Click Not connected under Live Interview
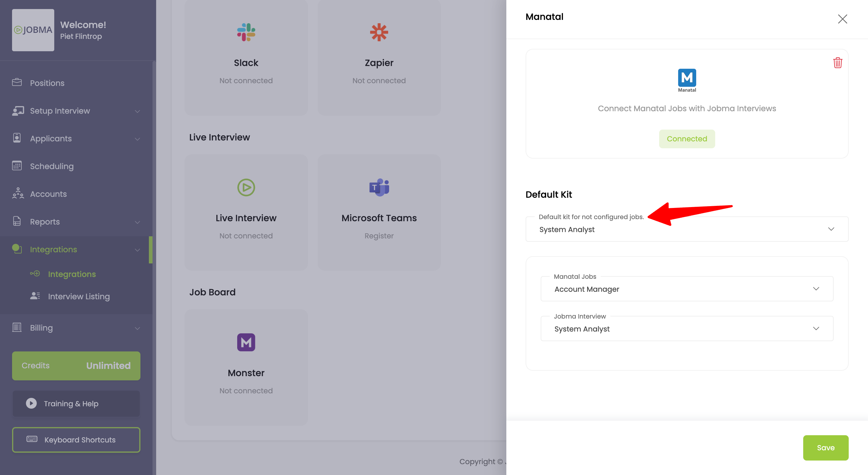This screenshot has width=868, height=475. tap(246, 236)
